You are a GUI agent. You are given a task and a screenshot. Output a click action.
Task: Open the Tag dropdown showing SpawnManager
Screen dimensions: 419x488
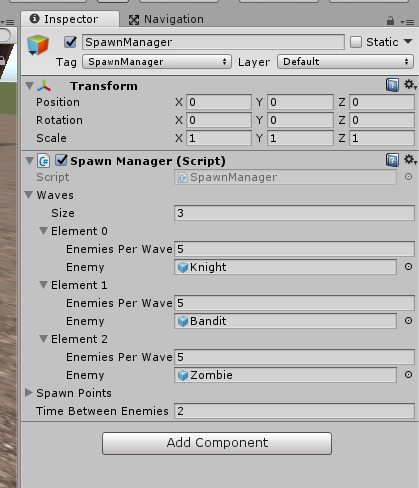click(x=157, y=62)
